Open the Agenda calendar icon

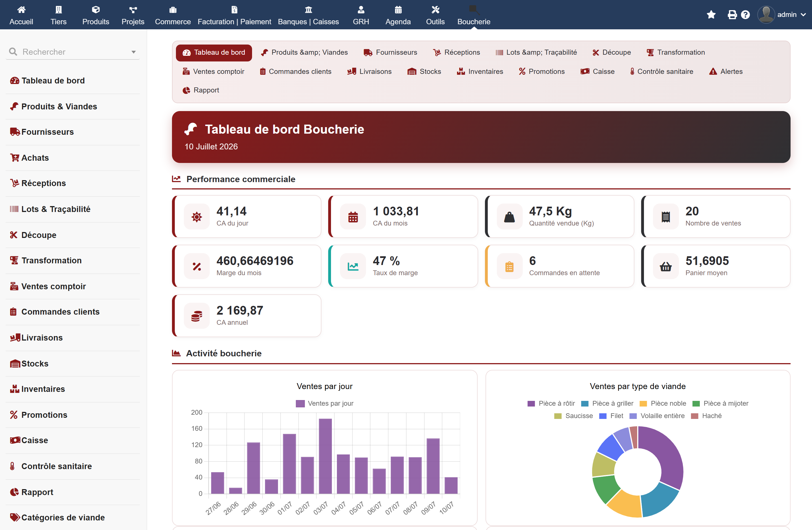coord(398,10)
